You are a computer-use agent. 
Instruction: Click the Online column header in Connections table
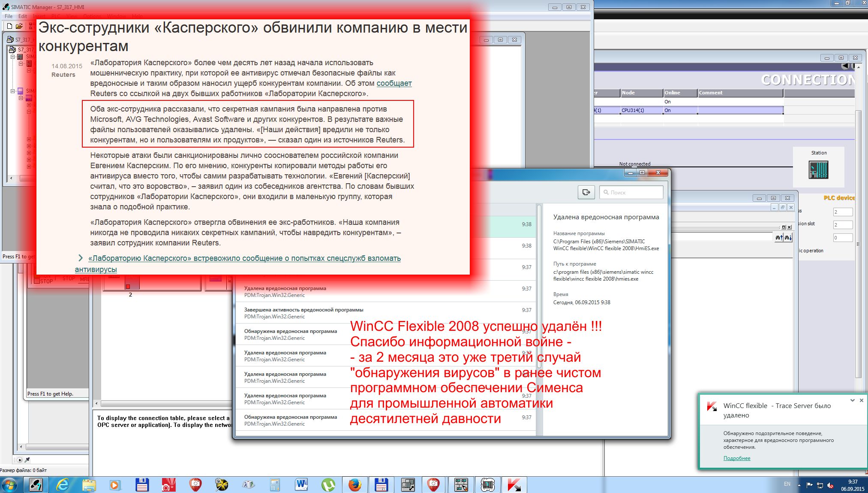[x=680, y=93]
